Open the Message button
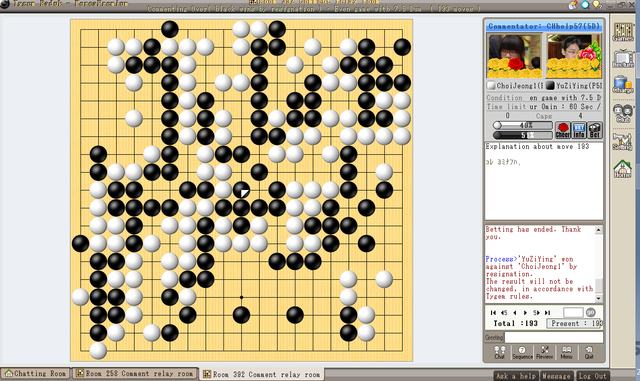 pos(556,376)
